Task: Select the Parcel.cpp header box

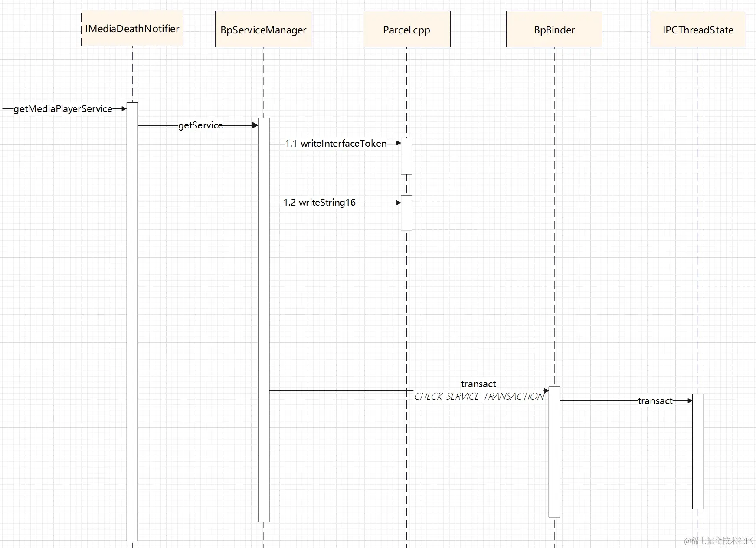Action: coord(406,29)
